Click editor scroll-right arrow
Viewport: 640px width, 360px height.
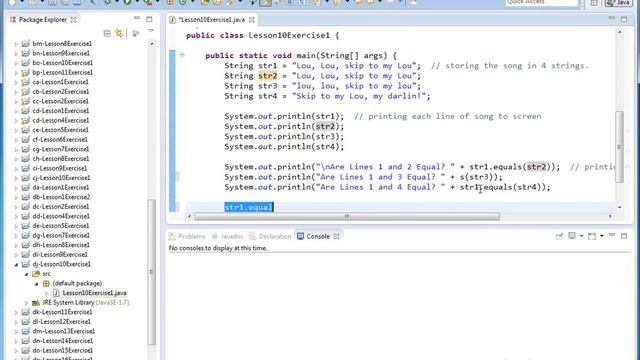tap(610, 216)
